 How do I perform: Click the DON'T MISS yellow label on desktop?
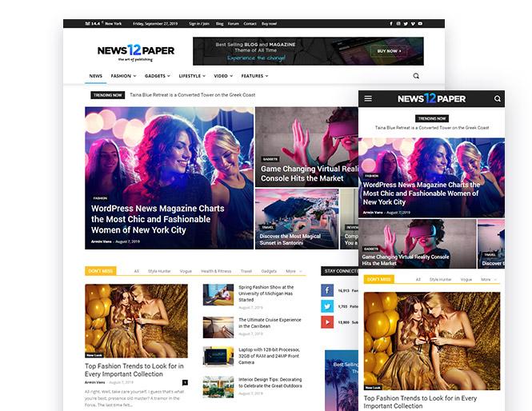[x=101, y=271]
